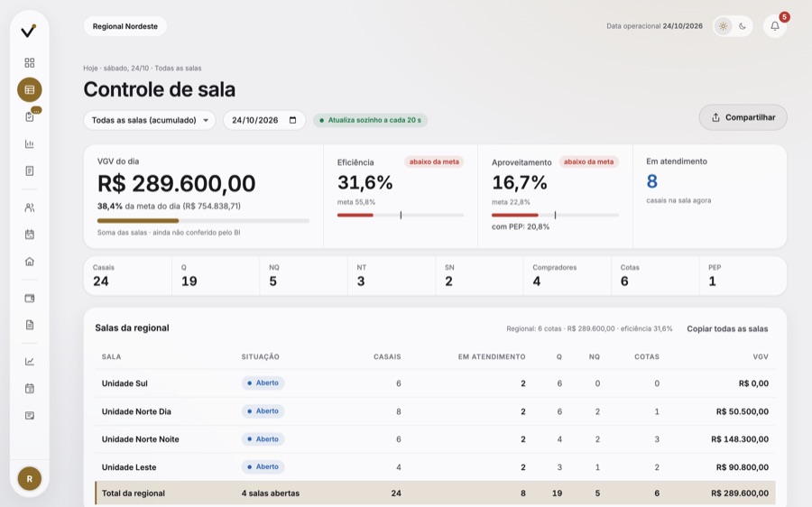Click the share icon in Compartilhar
This screenshot has width=812, height=507.
pos(715,117)
